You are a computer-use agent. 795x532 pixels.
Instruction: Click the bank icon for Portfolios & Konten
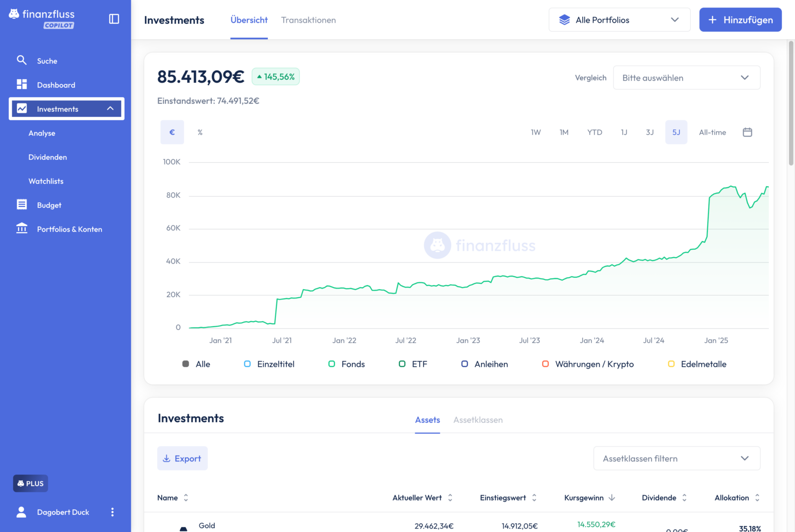pyautogui.click(x=22, y=228)
